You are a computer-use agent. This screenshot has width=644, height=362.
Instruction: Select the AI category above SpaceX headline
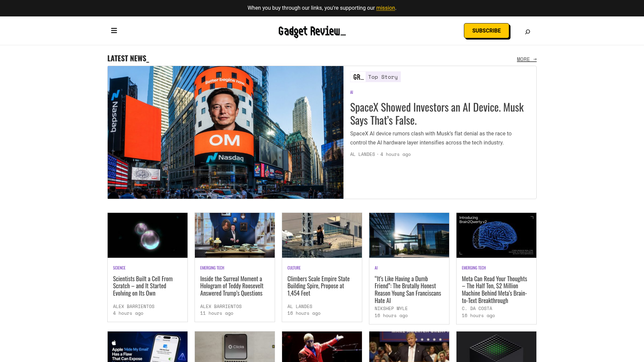click(352, 92)
